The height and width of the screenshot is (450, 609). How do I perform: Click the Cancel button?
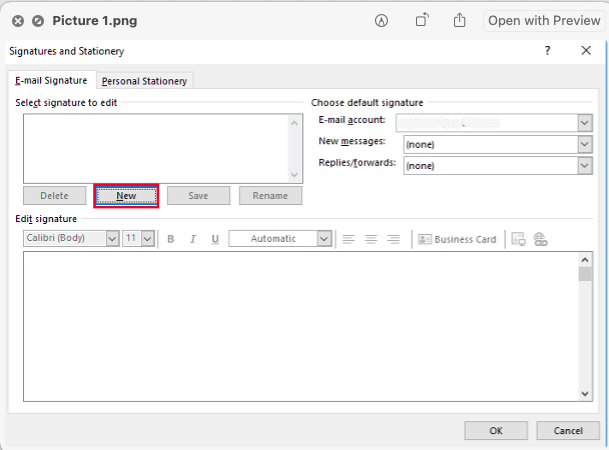click(568, 431)
